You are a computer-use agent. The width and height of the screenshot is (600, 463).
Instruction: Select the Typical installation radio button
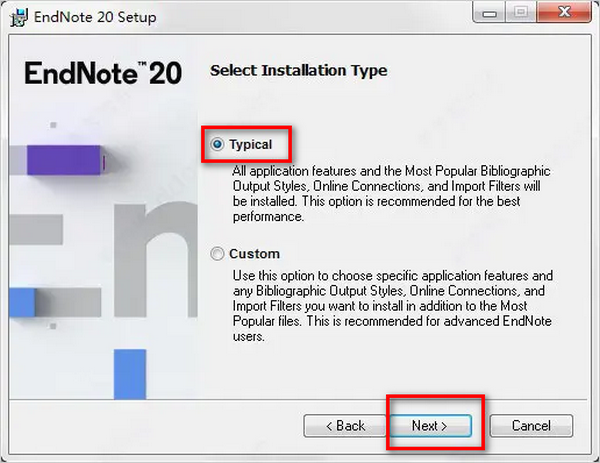(x=217, y=144)
